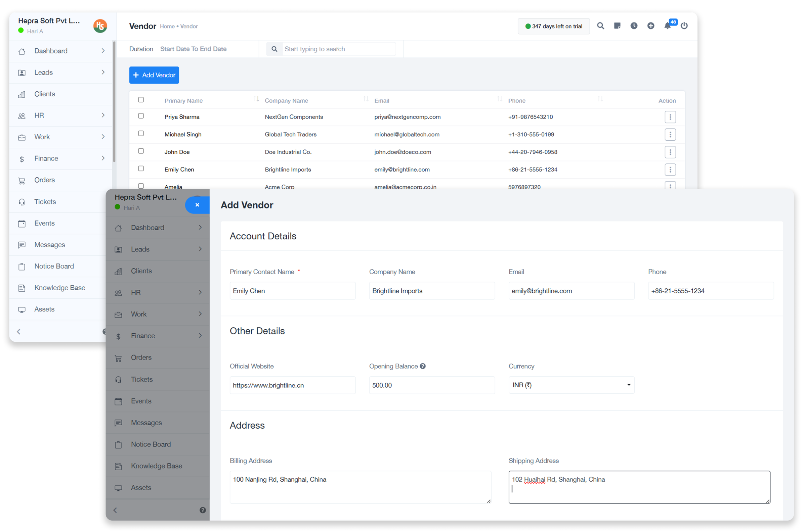Open sticky notes icon in top bar

[x=617, y=26]
